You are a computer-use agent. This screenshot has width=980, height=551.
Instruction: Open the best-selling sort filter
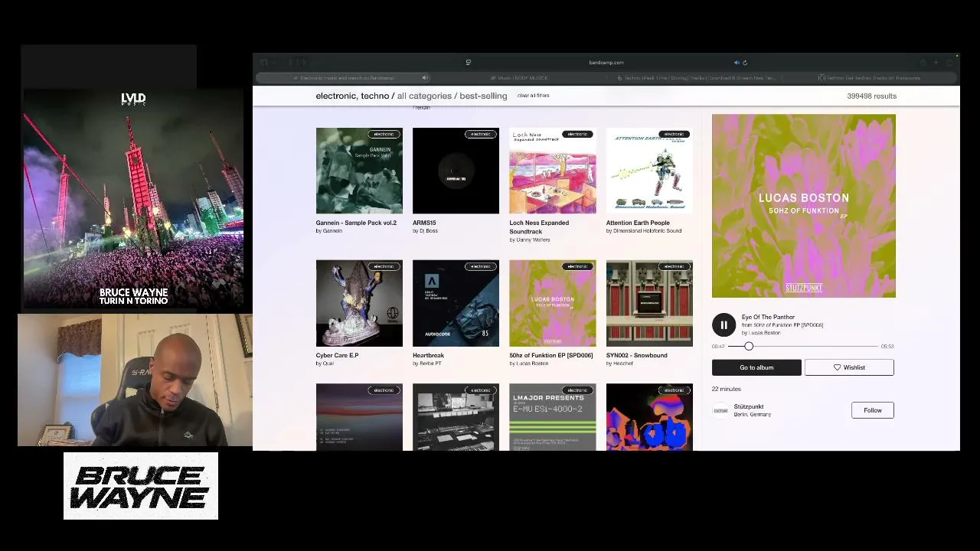(x=483, y=96)
